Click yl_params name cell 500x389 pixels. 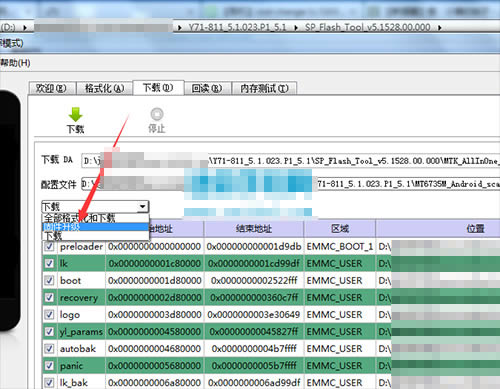pyautogui.click(x=81, y=332)
